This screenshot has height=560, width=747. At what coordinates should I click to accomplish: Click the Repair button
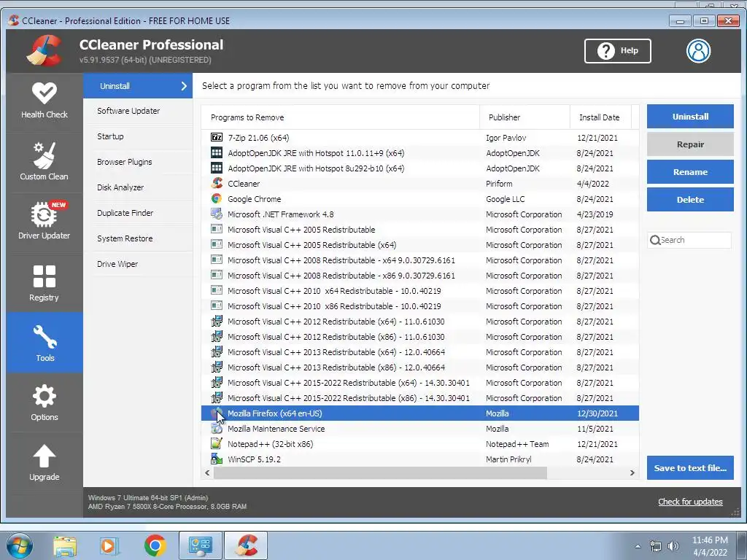coord(690,144)
